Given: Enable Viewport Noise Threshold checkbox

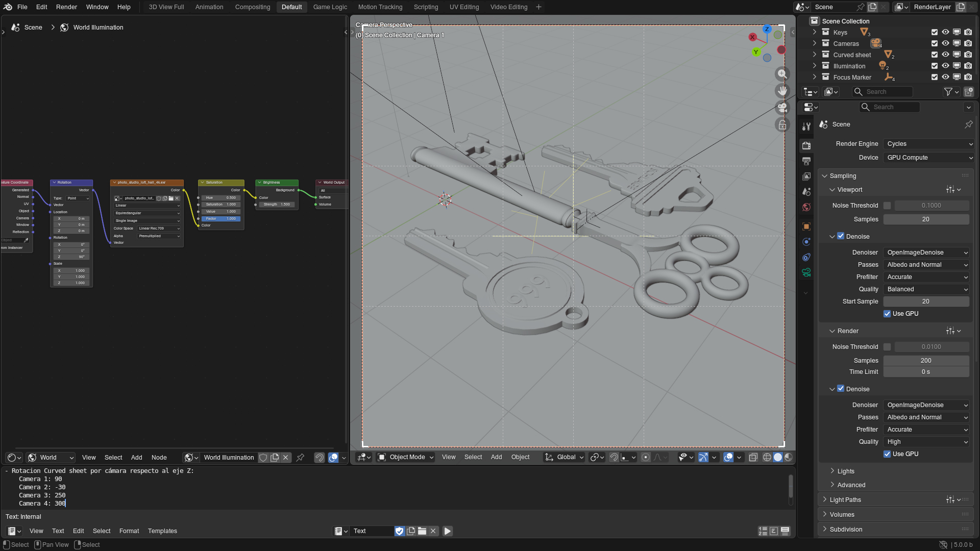Looking at the screenshot, I should tap(887, 206).
